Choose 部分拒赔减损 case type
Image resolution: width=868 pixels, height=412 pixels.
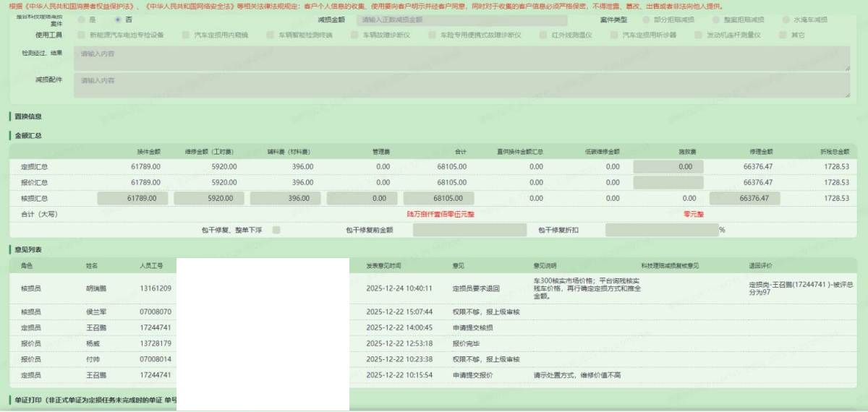click(x=647, y=20)
